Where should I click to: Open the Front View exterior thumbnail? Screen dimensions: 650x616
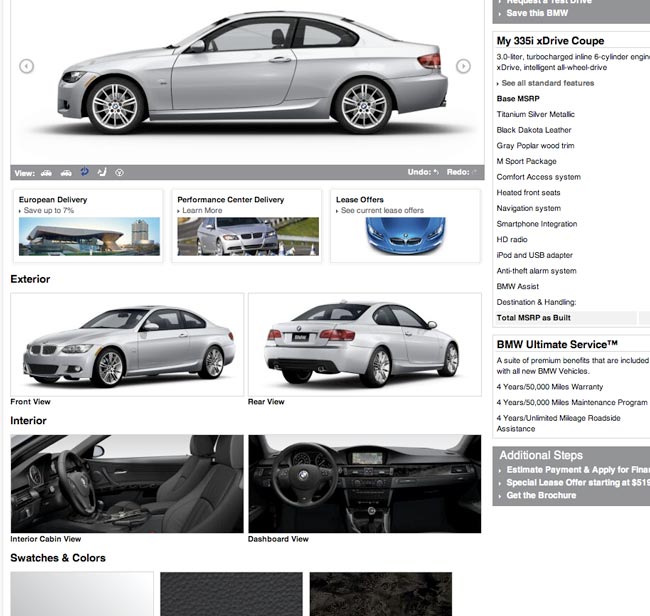click(127, 344)
